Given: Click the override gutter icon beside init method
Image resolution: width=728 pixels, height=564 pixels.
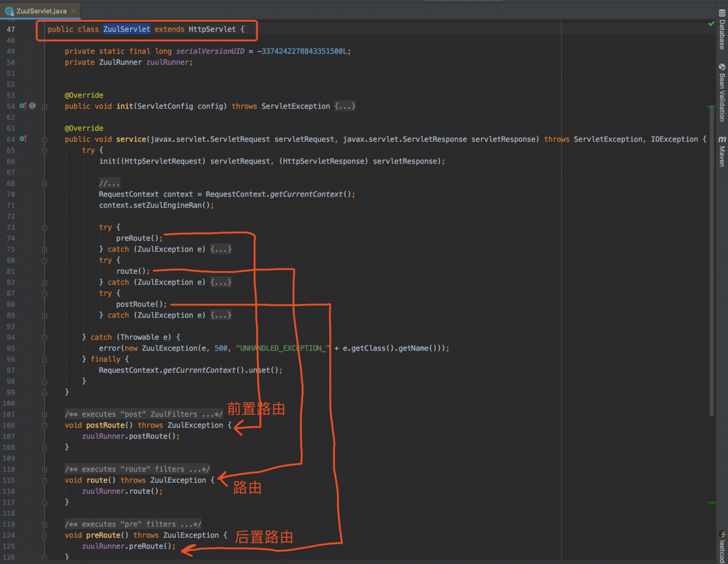Looking at the screenshot, I should pos(23,106).
